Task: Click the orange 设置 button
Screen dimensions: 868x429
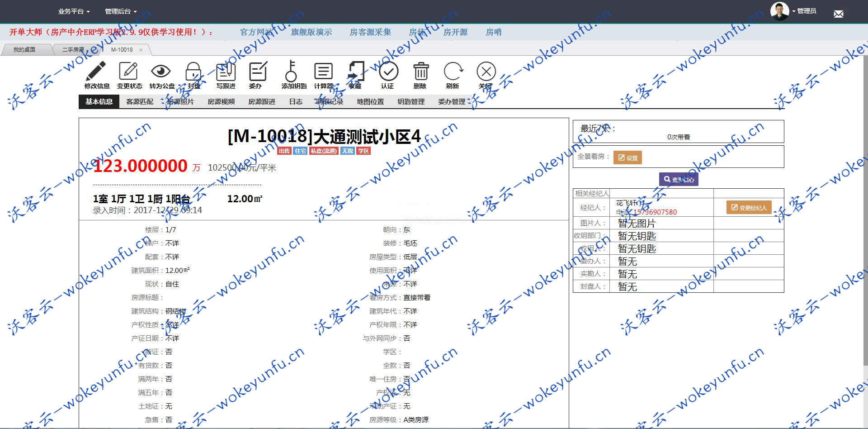Action: pos(627,157)
